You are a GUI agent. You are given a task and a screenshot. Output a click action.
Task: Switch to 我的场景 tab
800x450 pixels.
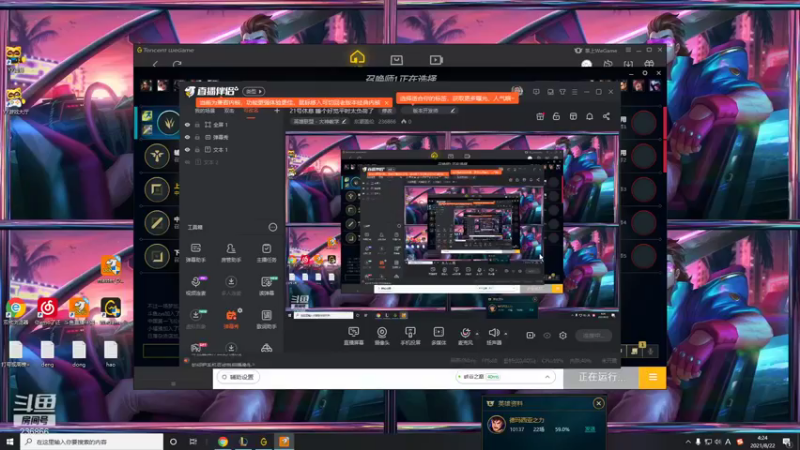click(x=205, y=111)
